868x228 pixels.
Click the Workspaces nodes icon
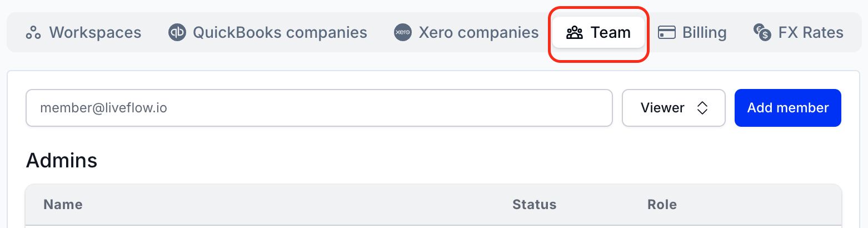click(33, 33)
